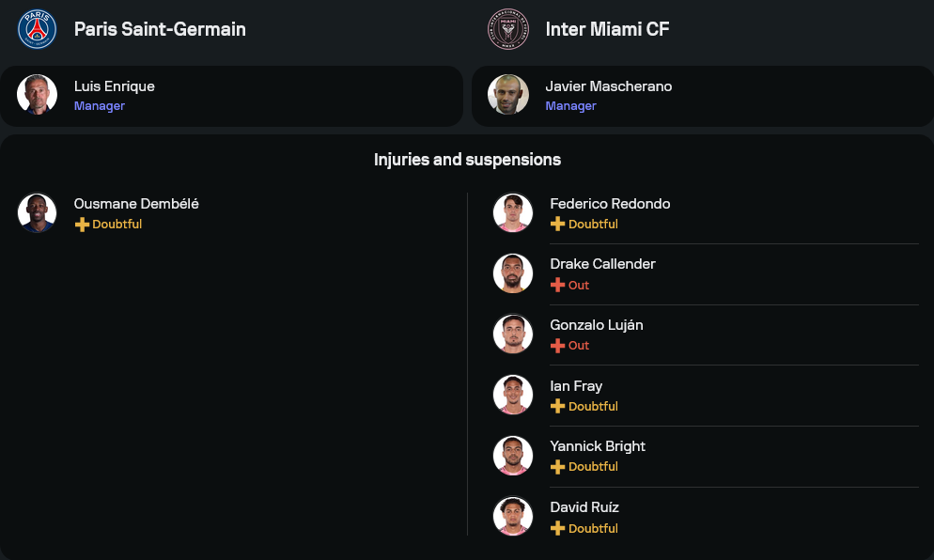Open Luis Enrique's manager photo
Image resolution: width=934 pixels, height=560 pixels.
(38, 95)
